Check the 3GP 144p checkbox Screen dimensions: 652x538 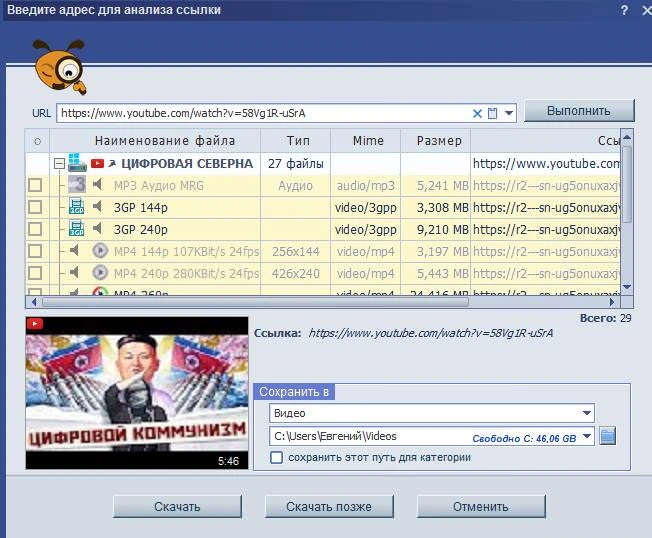point(35,207)
